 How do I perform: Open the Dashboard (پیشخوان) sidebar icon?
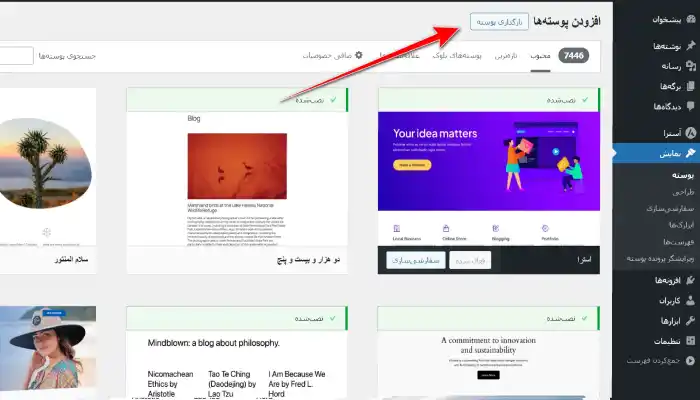(690, 19)
